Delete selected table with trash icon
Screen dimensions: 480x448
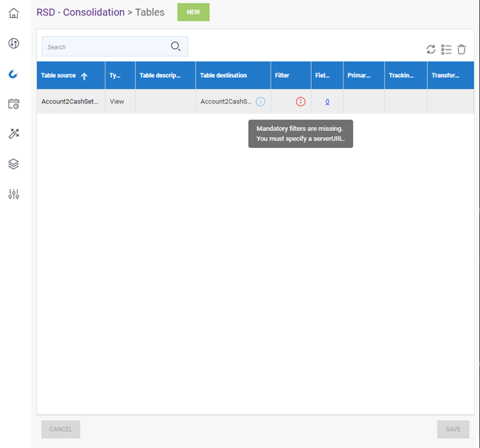point(461,50)
